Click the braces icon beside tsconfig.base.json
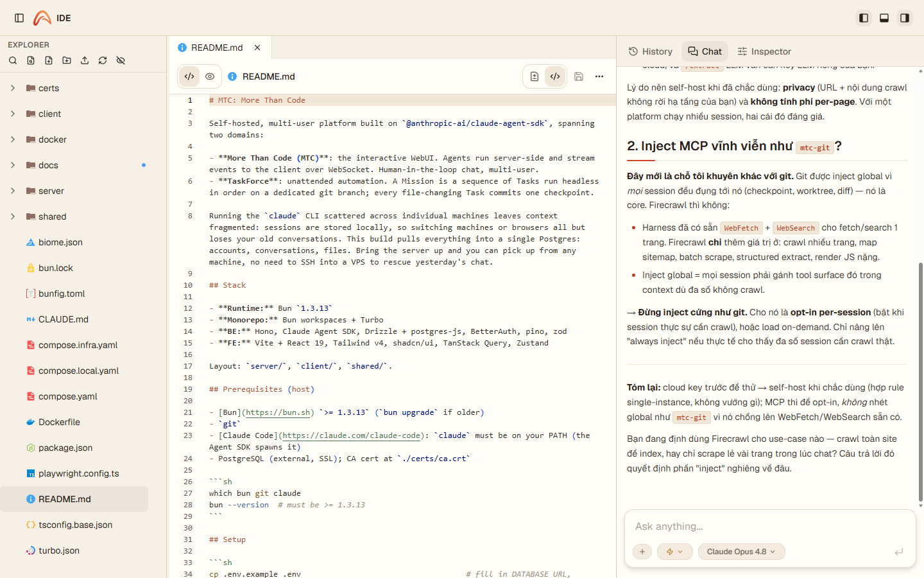The width and height of the screenshot is (924, 578). [x=31, y=525]
